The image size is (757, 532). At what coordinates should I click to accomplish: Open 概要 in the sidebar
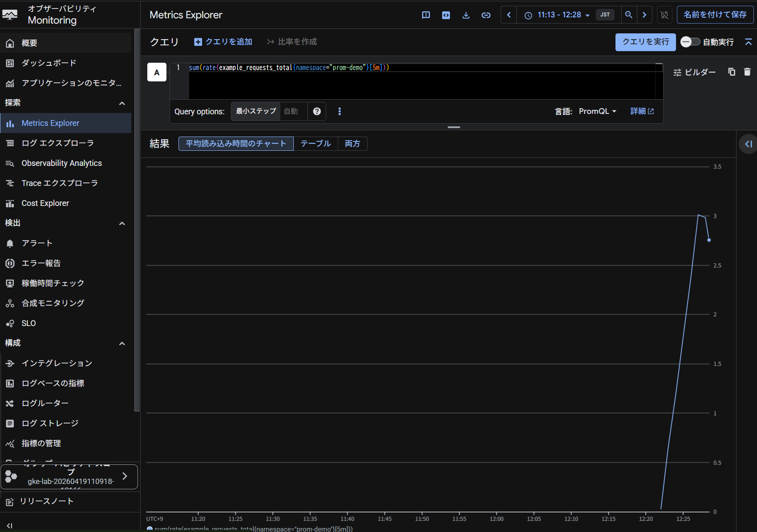(66, 43)
